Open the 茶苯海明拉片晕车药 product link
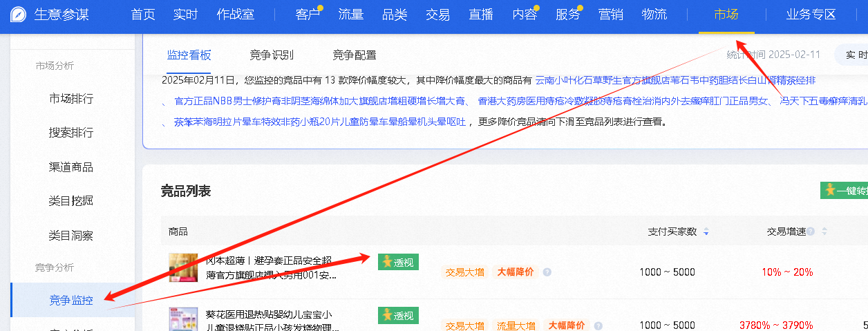868x331 pixels. 320,122
